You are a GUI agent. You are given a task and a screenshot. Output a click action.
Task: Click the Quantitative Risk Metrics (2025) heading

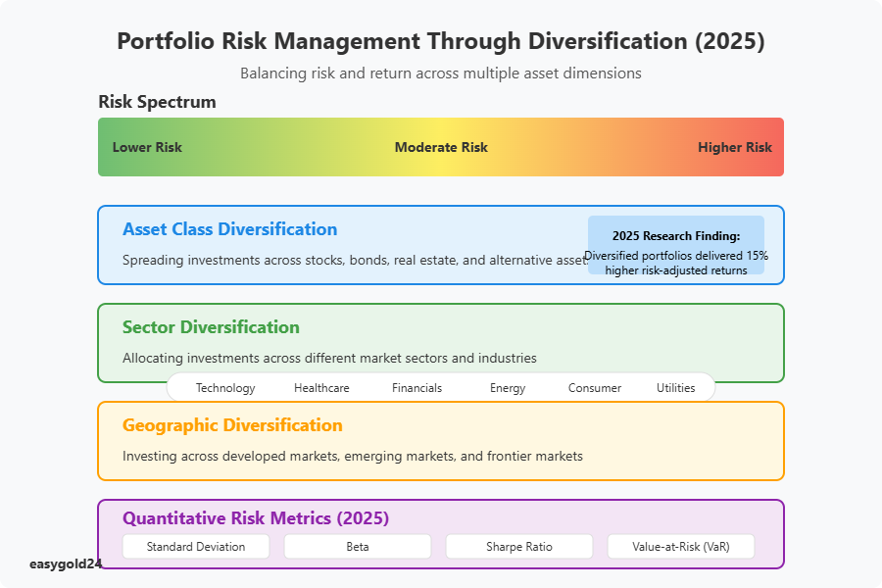[x=256, y=517]
